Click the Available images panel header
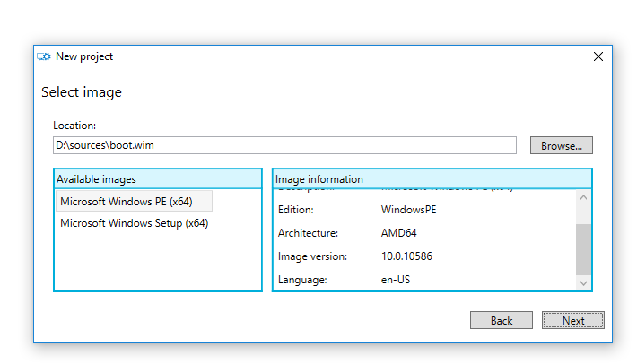Viewport: 637px width, 364px height. pyautogui.click(x=158, y=179)
